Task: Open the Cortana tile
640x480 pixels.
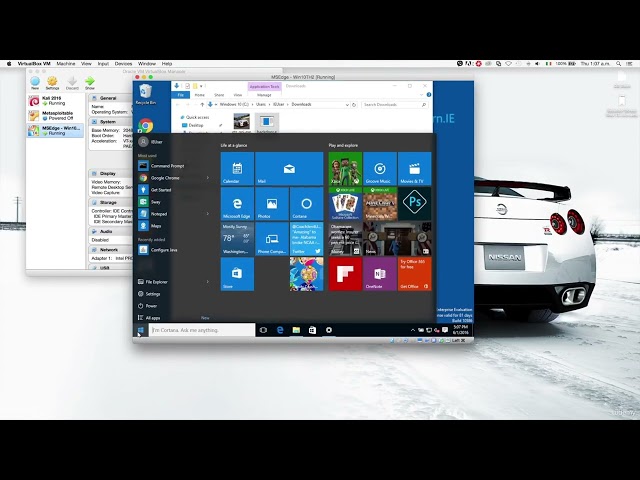Action: point(307,204)
